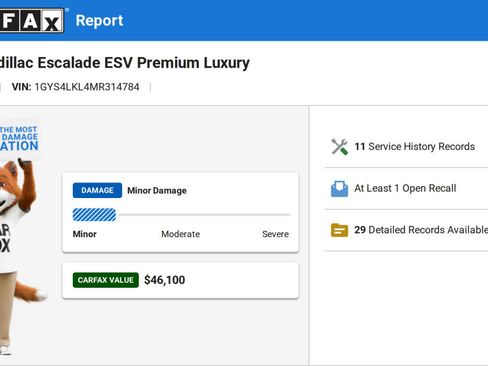
Task: Open 11 Service History Records
Action: pos(414,147)
